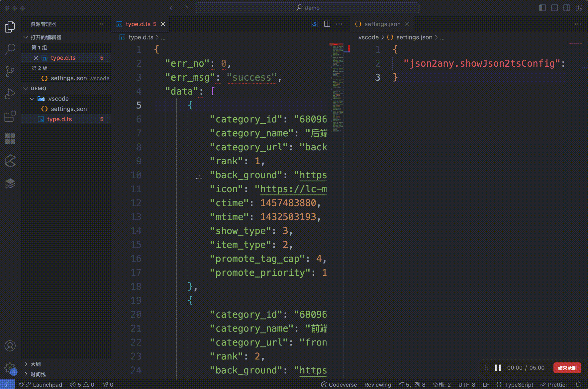588x389 pixels.
Task: Click the json2any.showJson2tsConfig key in settings.json
Action: 482,63
